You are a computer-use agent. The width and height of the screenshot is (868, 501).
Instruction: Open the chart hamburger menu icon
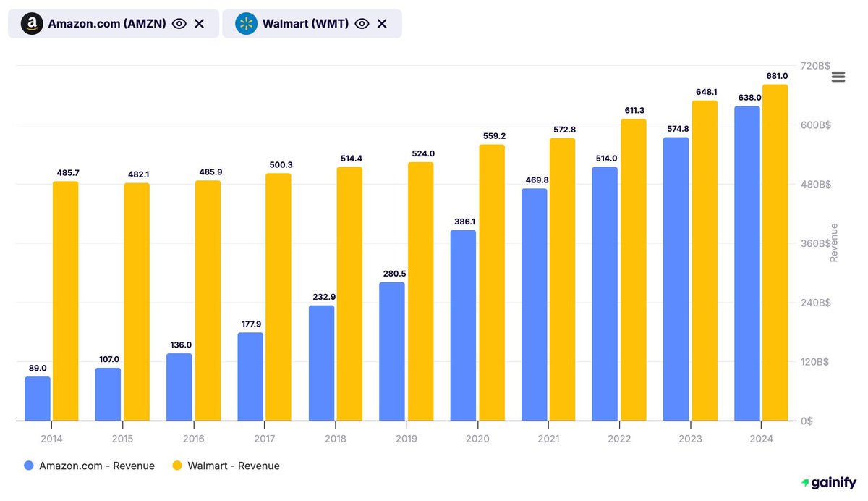(838, 77)
